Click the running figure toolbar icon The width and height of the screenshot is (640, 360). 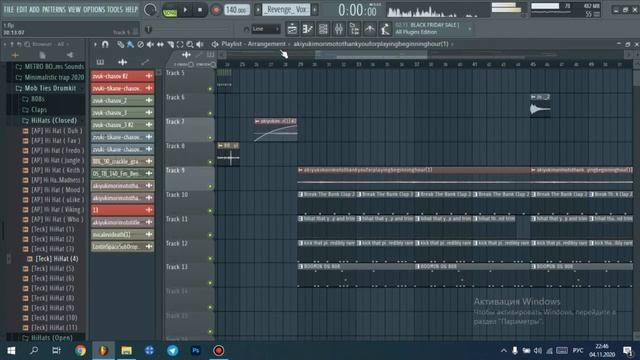384,29
